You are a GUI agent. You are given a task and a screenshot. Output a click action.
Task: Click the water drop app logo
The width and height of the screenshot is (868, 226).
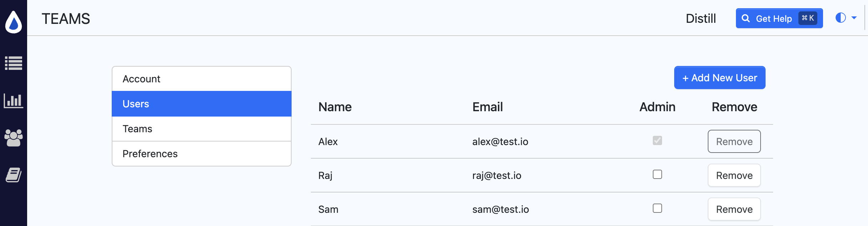pos(14,22)
